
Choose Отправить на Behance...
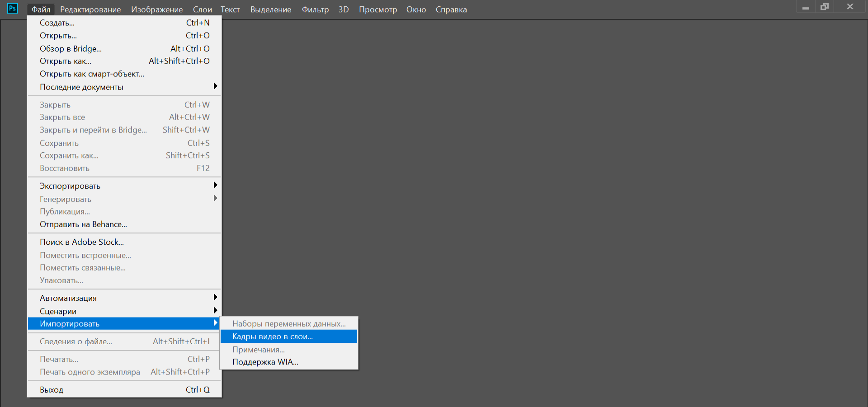[124, 224]
